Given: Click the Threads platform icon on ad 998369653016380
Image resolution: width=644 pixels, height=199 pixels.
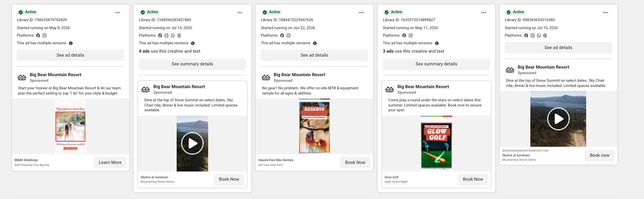Looking at the screenshot, I should [x=545, y=35].
